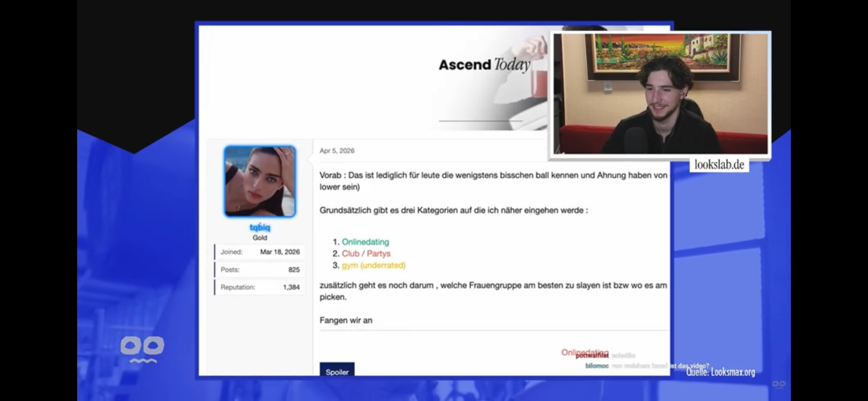Select the 'gym (underrated)' list item

[374, 265]
